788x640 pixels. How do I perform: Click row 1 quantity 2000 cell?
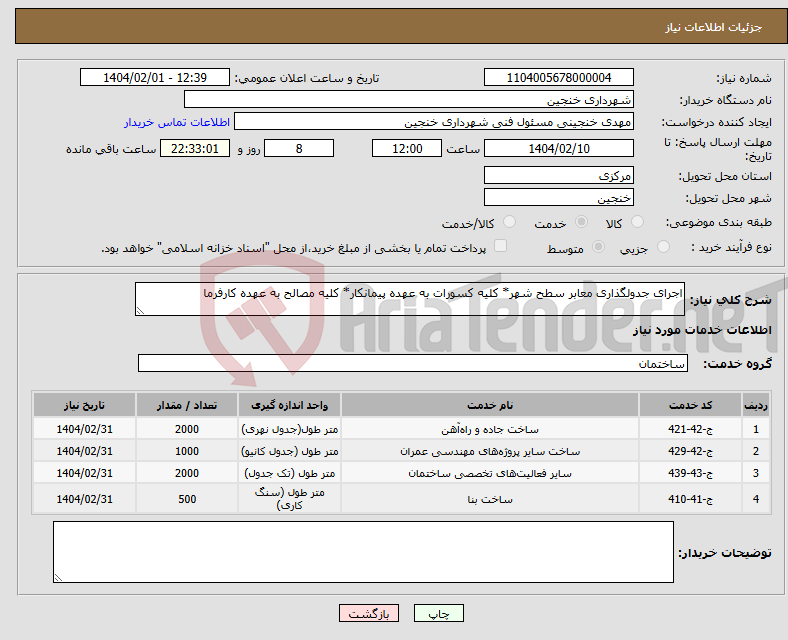(x=187, y=429)
